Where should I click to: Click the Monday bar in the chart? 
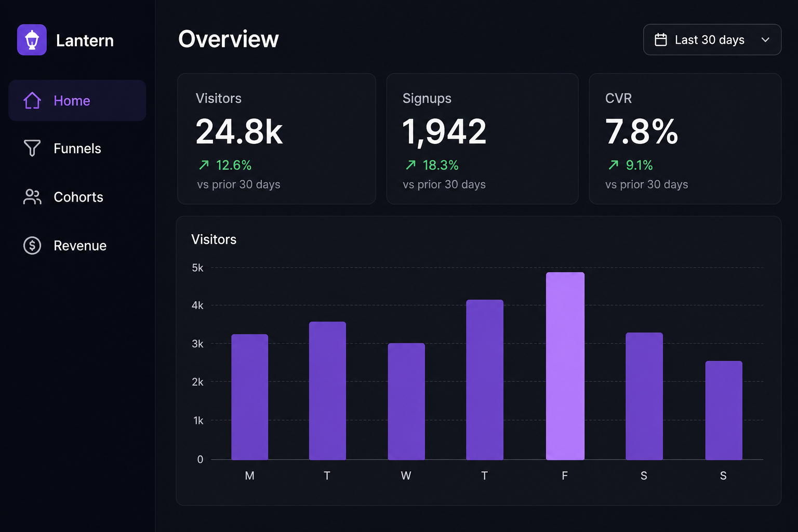click(250, 397)
